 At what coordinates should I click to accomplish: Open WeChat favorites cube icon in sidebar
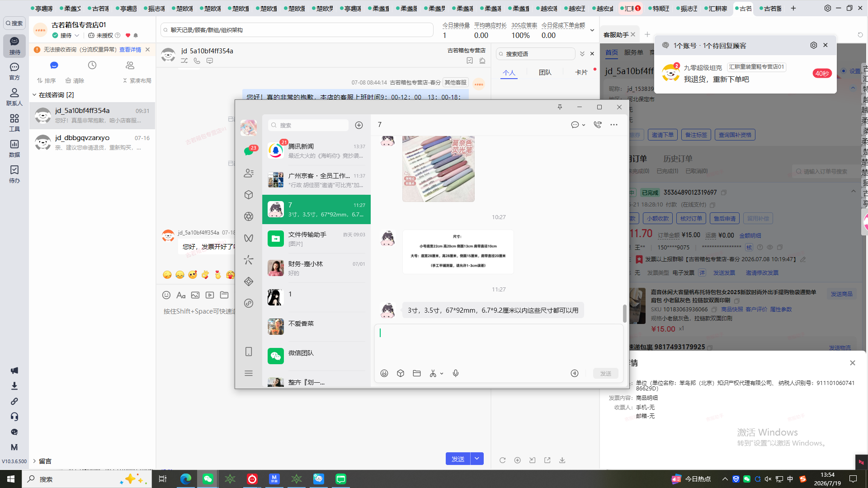pos(249,195)
